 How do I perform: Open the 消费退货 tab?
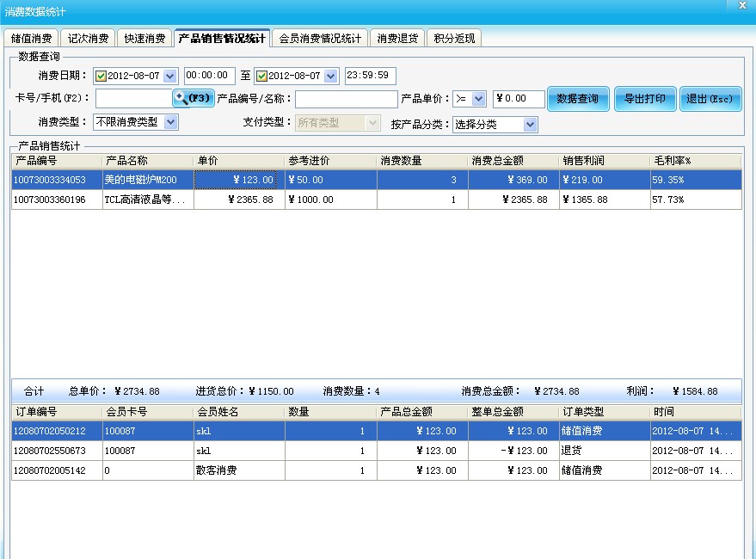(397, 39)
